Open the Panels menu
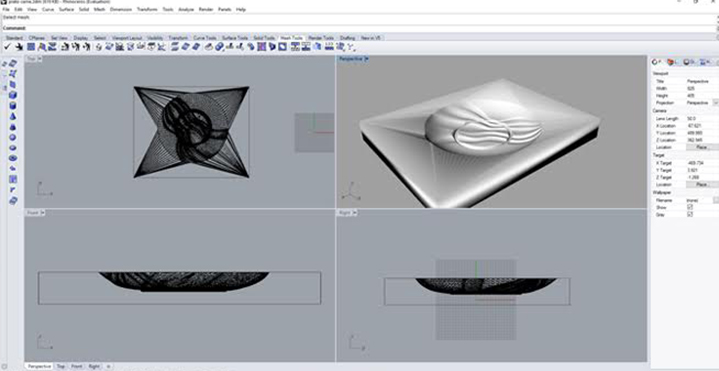This screenshot has height=371, width=719. pyautogui.click(x=225, y=9)
